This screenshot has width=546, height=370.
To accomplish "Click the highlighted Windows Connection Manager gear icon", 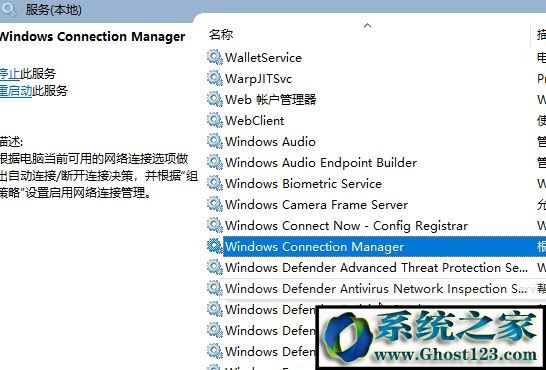I will pyautogui.click(x=214, y=246).
